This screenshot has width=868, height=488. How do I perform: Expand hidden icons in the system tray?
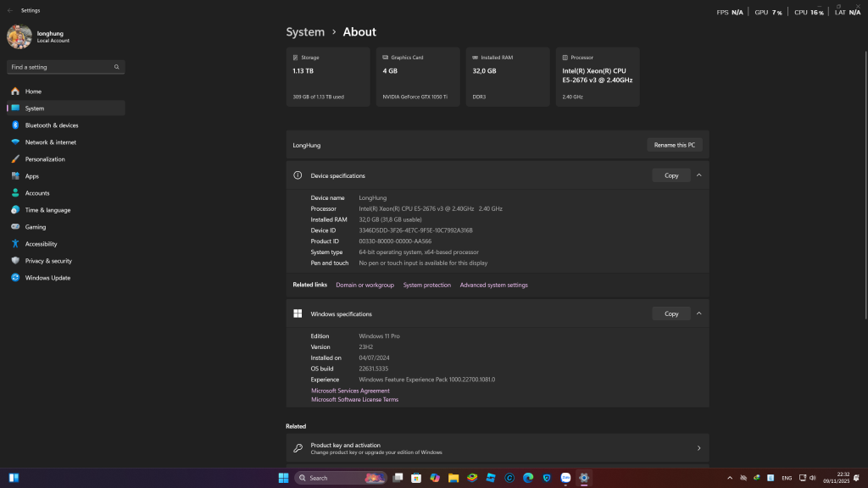click(x=730, y=478)
